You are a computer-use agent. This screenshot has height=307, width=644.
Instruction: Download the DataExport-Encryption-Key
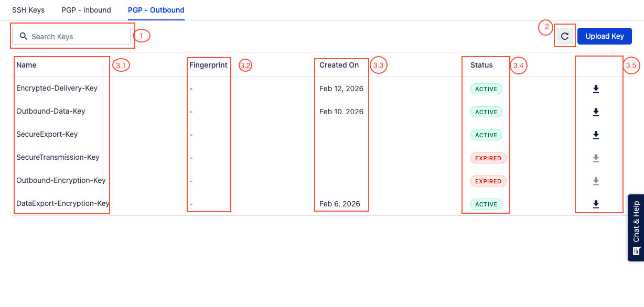pyautogui.click(x=596, y=204)
